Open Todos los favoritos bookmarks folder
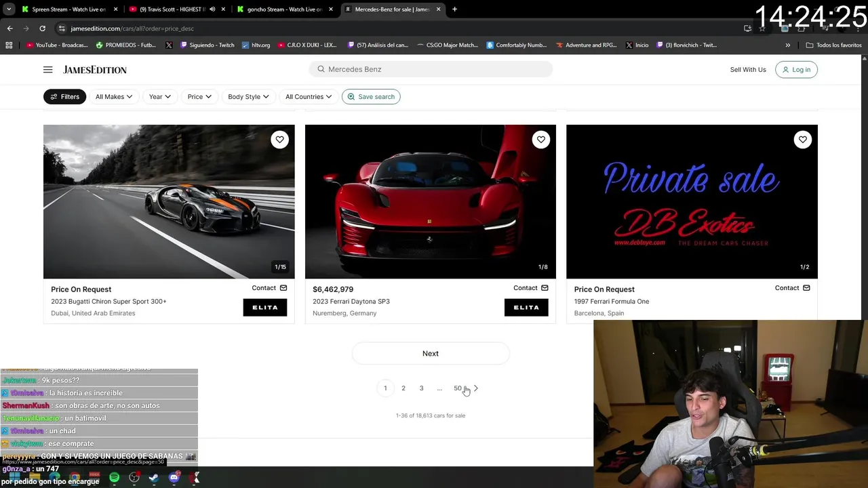The height and width of the screenshot is (488, 868). click(833, 45)
